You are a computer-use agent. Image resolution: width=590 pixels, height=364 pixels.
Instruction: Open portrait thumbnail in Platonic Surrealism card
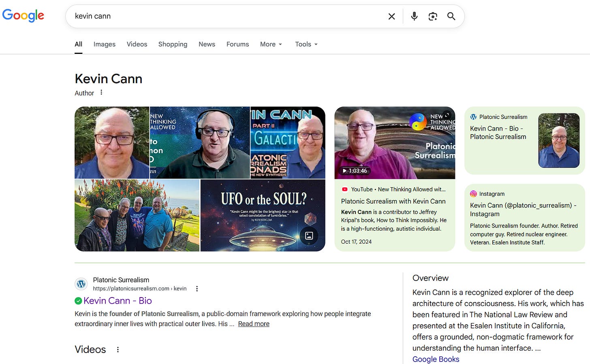tap(559, 140)
